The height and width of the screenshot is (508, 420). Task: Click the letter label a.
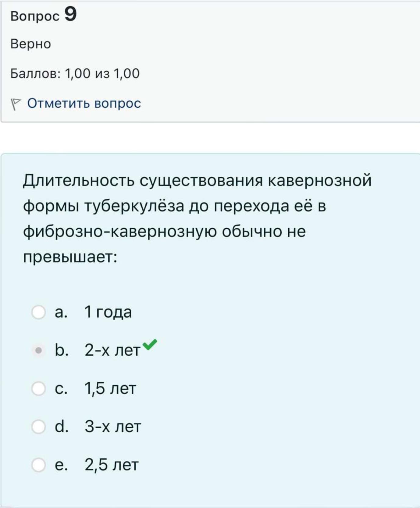(x=61, y=312)
